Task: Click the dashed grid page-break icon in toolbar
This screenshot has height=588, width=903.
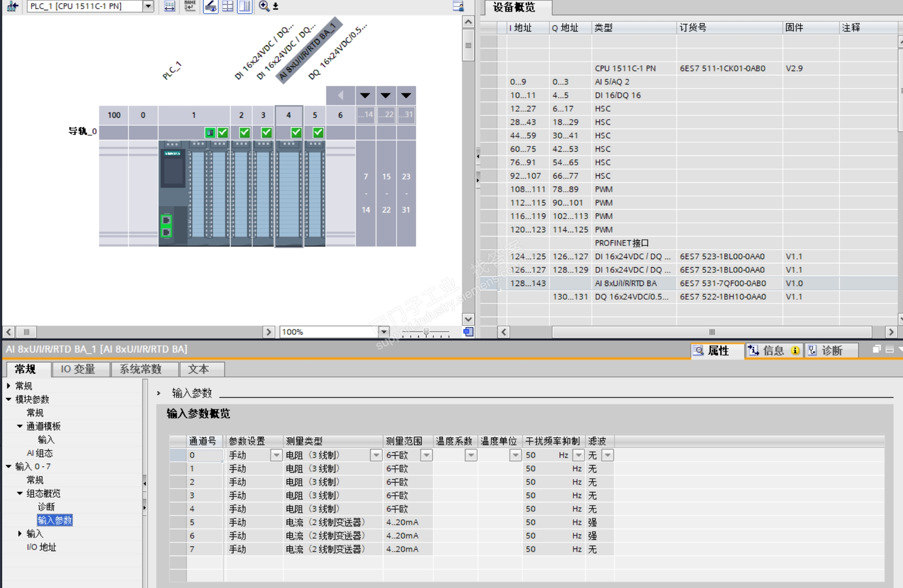Action: tap(228, 6)
